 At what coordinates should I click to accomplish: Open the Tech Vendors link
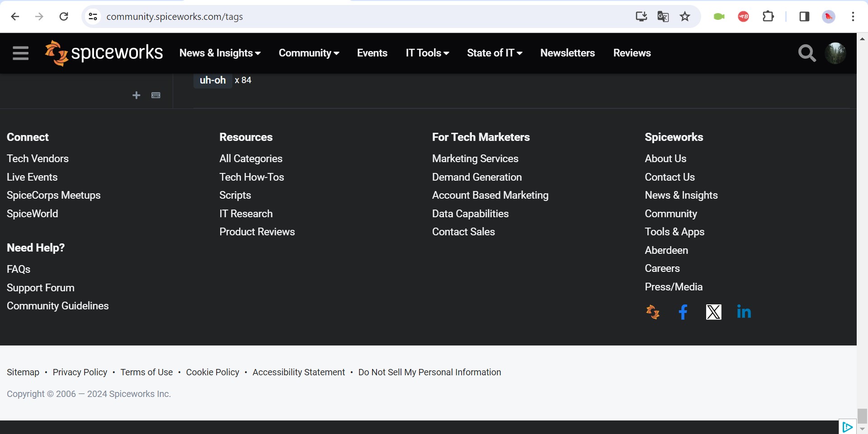pyautogui.click(x=38, y=159)
